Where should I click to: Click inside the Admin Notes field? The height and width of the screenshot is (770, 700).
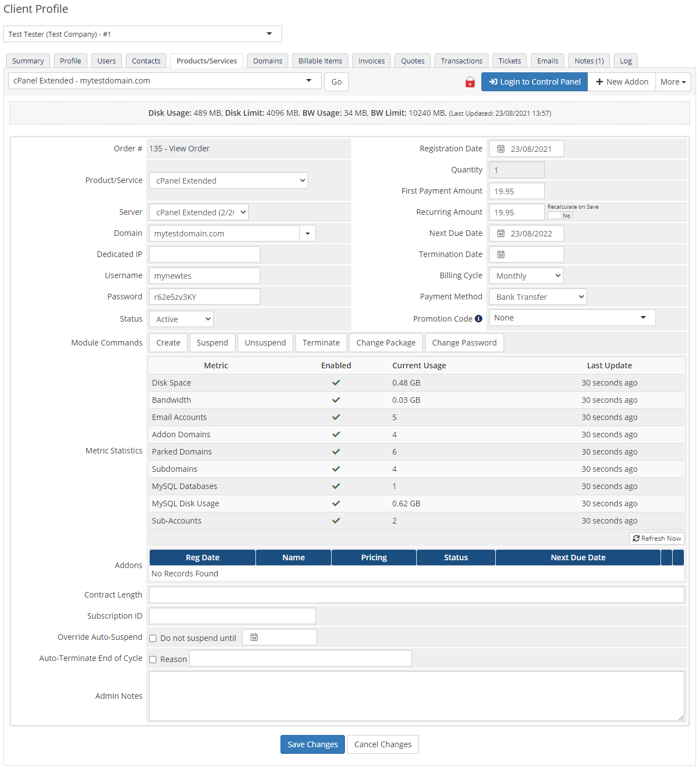point(416,695)
